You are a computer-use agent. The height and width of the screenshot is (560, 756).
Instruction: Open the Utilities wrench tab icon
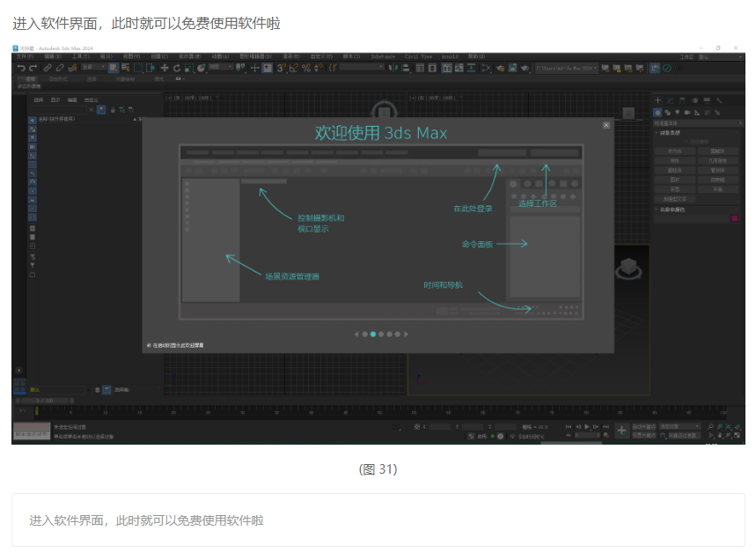[x=719, y=100]
